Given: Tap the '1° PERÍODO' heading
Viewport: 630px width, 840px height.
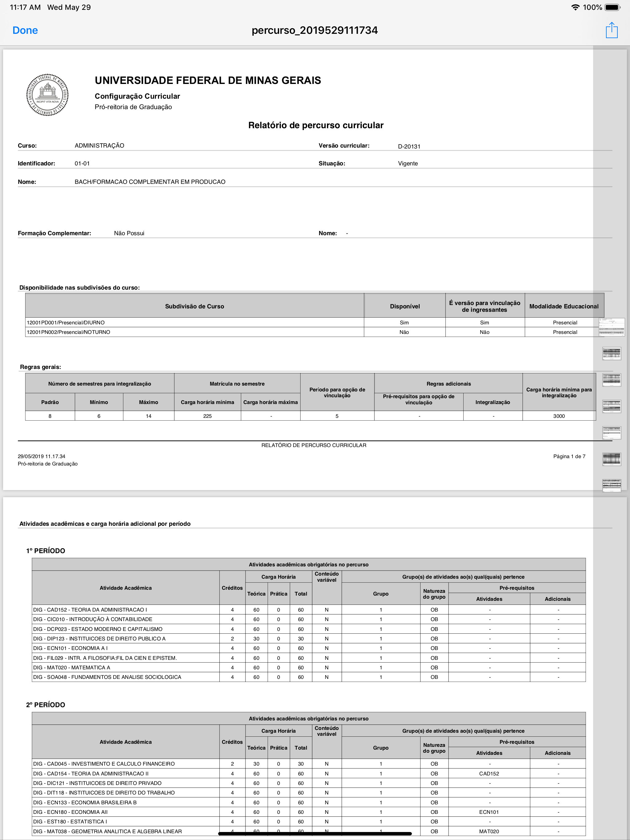Looking at the screenshot, I should (x=46, y=551).
